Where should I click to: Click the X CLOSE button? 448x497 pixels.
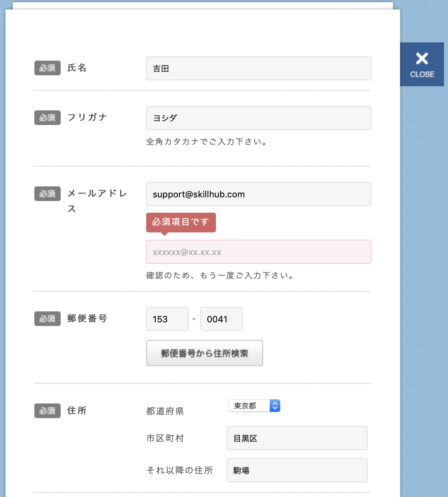[x=422, y=64]
